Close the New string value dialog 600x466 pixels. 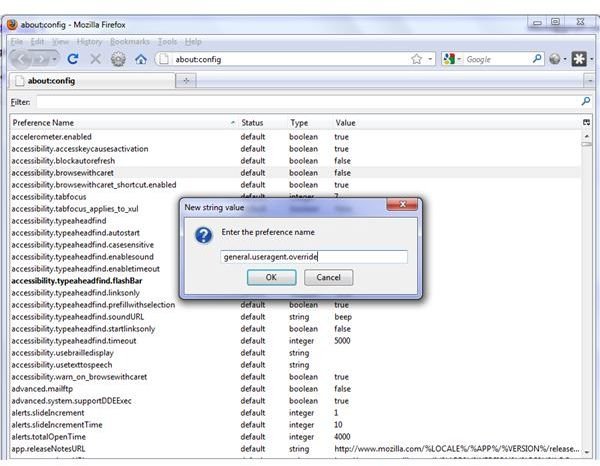(402, 204)
